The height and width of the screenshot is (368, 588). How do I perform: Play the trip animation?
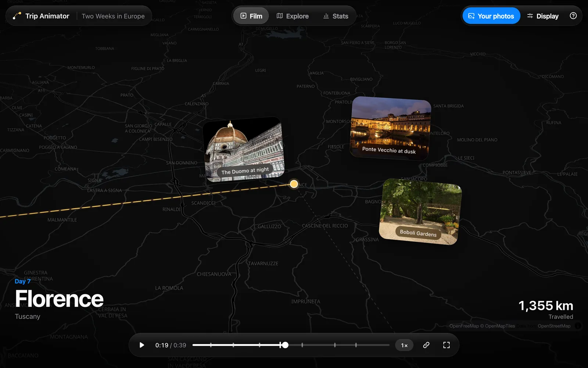141,345
